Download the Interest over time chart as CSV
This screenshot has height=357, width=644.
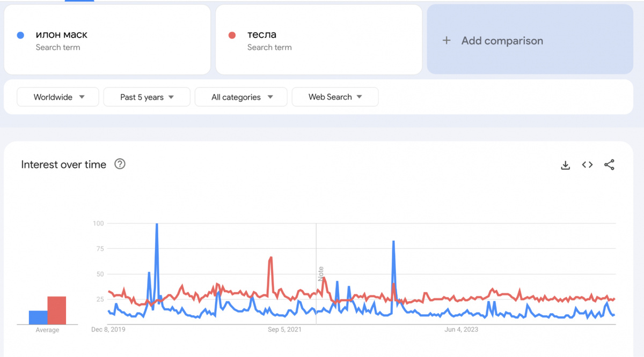pos(565,165)
